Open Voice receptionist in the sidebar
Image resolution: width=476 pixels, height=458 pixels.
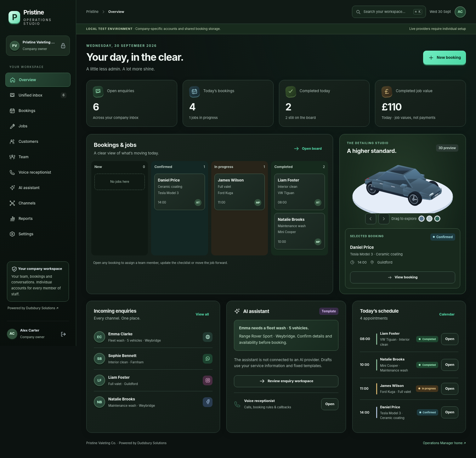[x=38, y=172]
